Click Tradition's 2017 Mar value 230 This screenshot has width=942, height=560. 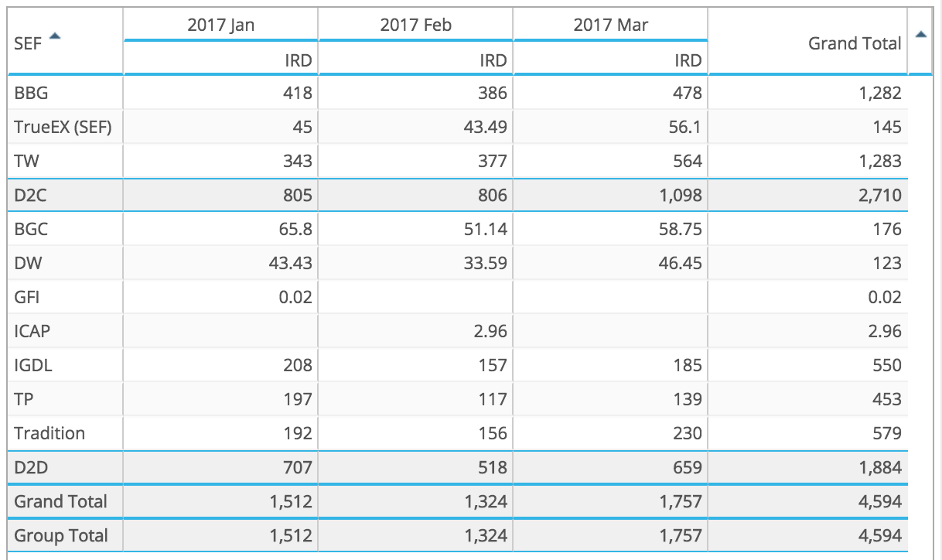coord(688,433)
